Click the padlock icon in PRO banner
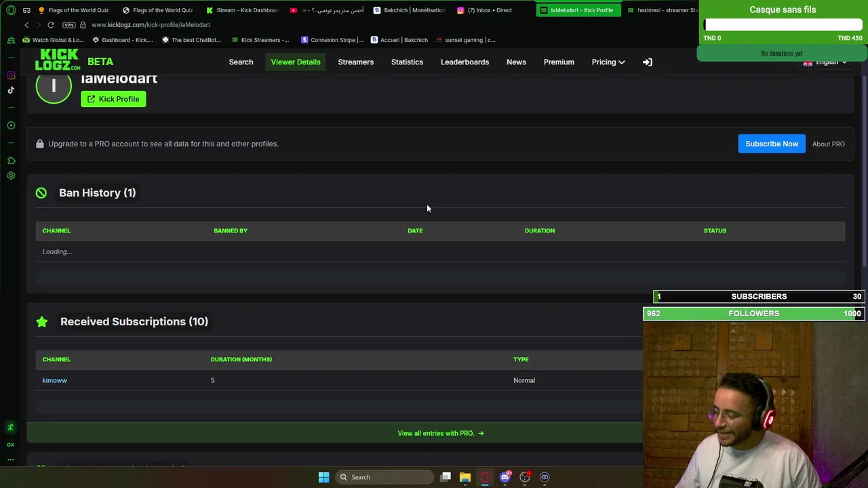This screenshot has height=488, width=868. (40, 144)
